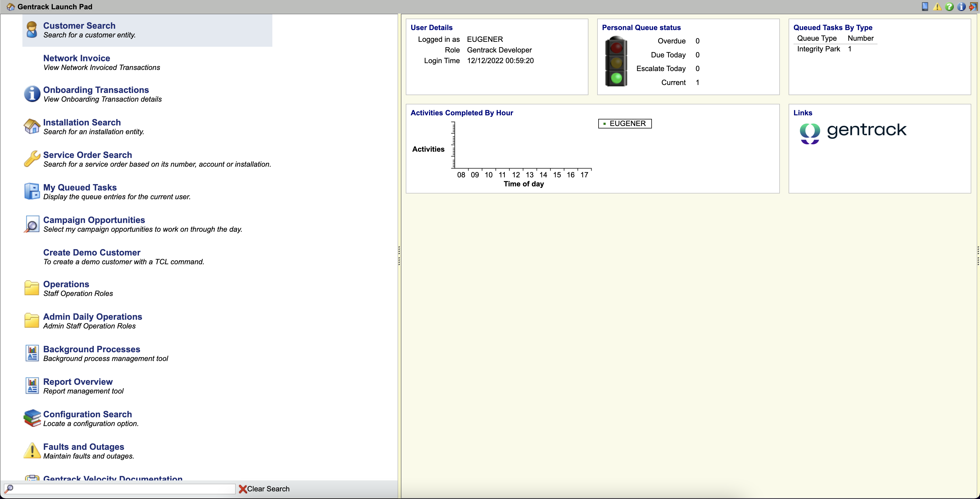Click the blue information icon in title bar

pyautogui.click(x=961, y=7)
